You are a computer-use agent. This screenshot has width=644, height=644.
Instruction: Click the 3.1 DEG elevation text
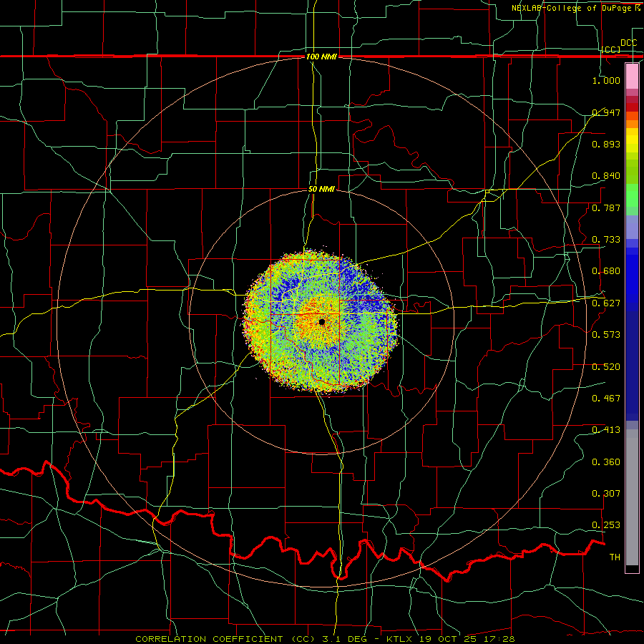(343, 639)
